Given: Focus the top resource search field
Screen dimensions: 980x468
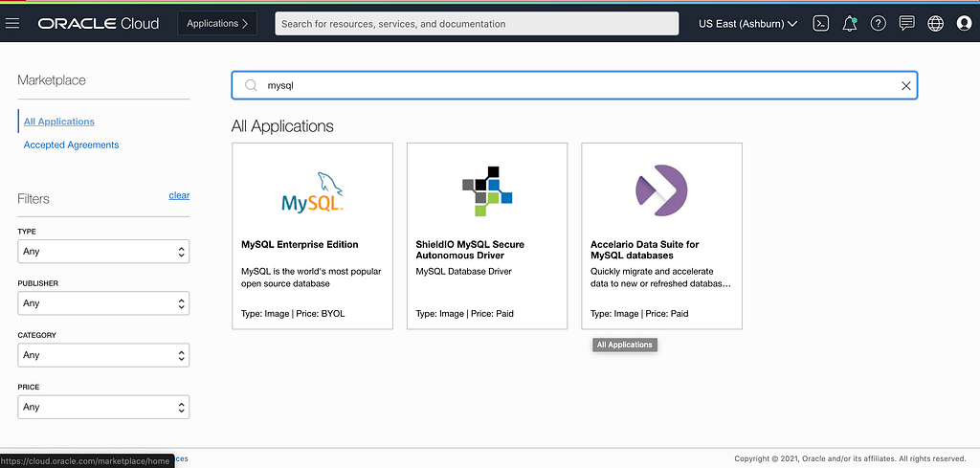Looking at the screenshot, I should (477, 24).
